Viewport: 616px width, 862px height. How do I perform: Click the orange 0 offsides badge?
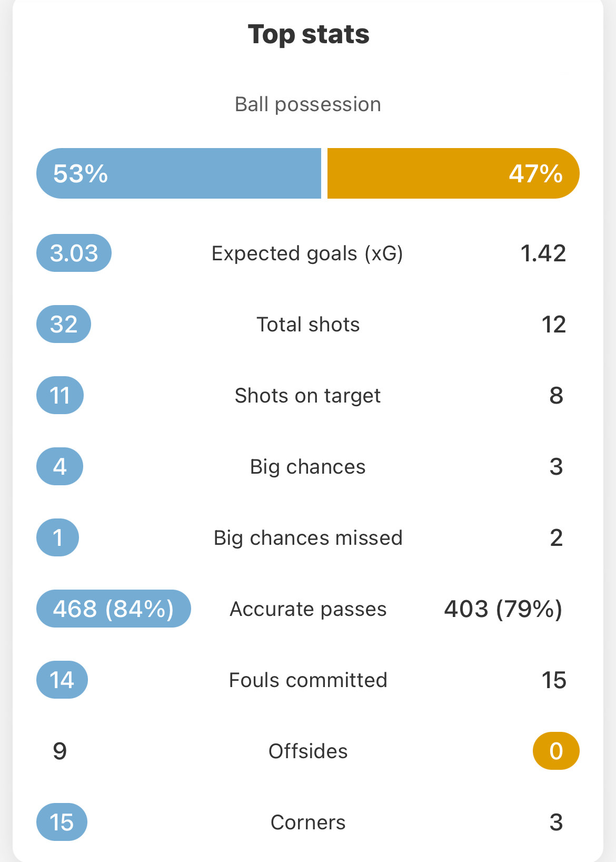[x=556, y=751]
